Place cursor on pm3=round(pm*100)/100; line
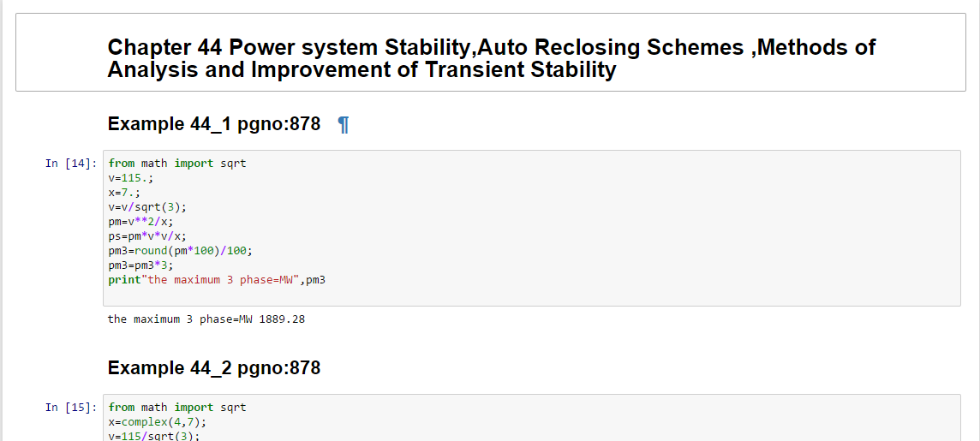The width and height of the screenshot is (980, 441). (x=180, y=251)
